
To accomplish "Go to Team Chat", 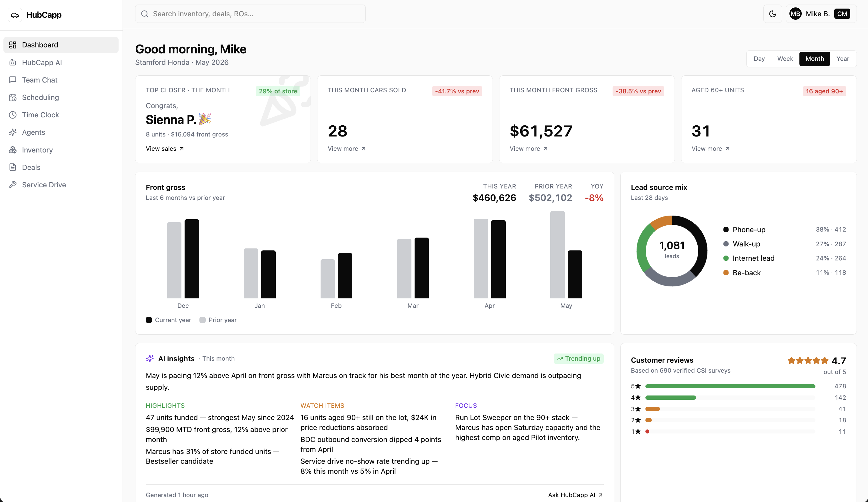I will 61,80.
